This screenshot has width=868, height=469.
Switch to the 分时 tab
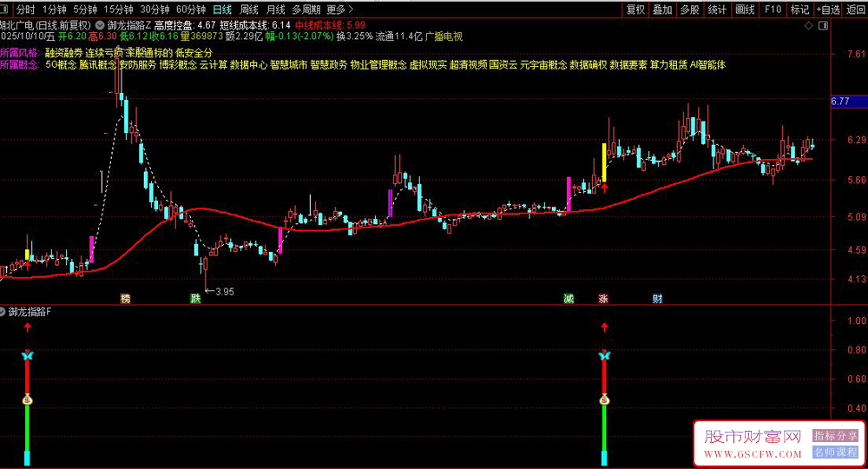pyautogui.click(x=25, y=10)
